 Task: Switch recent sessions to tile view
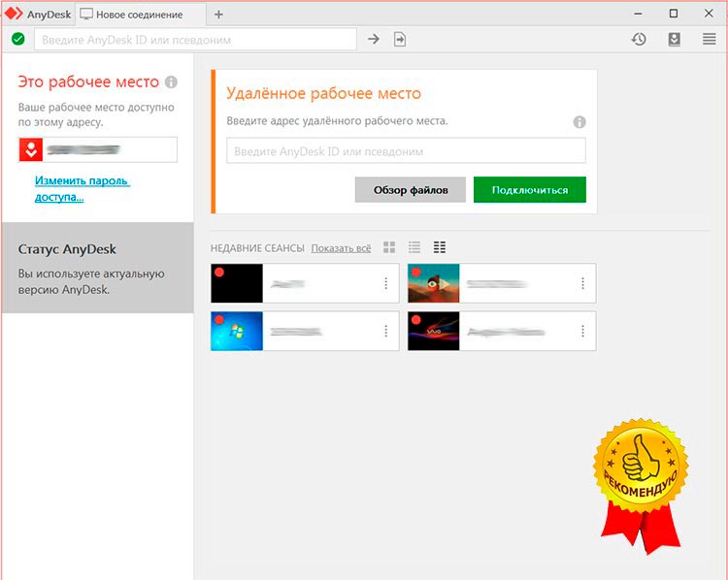pos(389,247)
